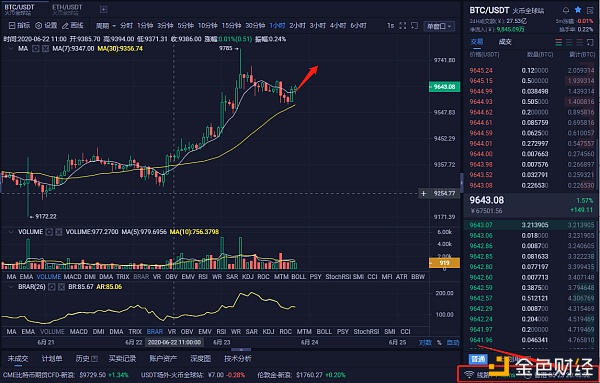Collapse the BRAR(26) indicator pane

(11, 287)
